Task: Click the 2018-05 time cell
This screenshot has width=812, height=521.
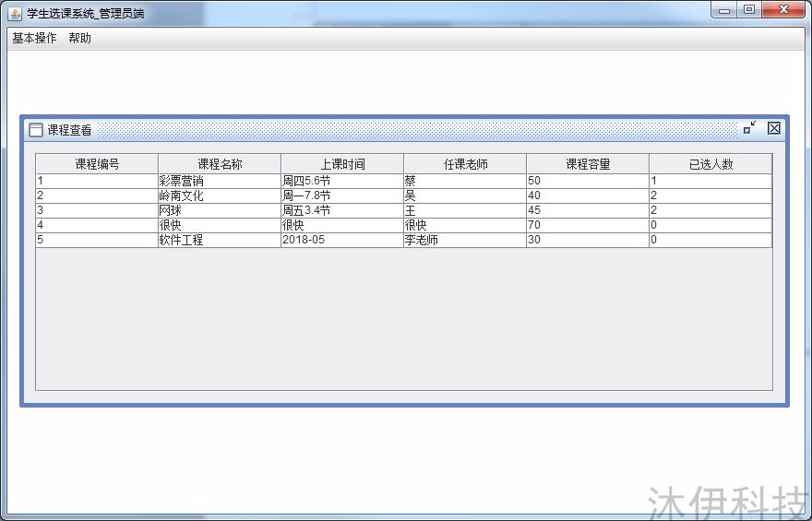Action: [x=342, y=240]
